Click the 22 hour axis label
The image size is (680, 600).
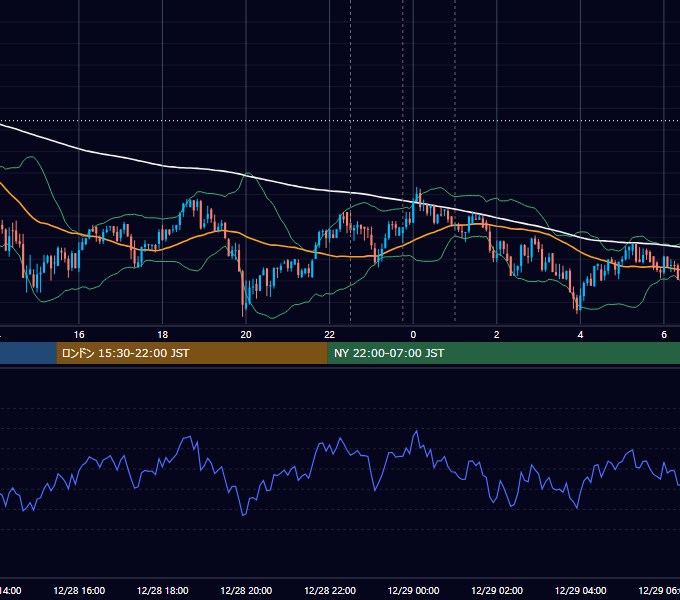click(330, 335)
